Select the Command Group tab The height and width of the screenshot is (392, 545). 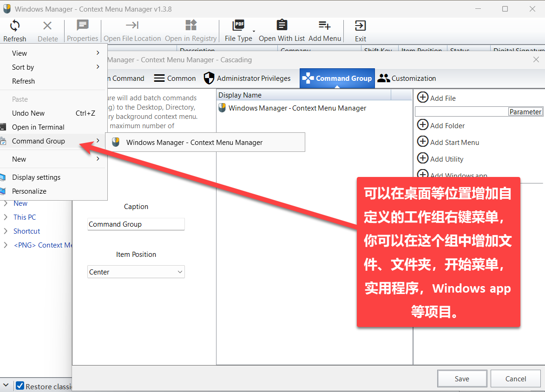coord(337,78)
